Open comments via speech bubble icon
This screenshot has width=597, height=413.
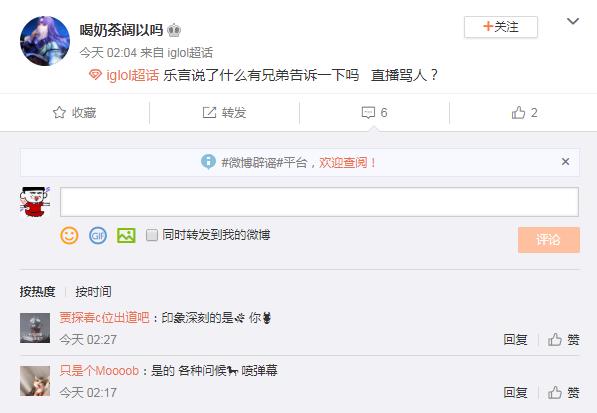[x=368, y=113]
